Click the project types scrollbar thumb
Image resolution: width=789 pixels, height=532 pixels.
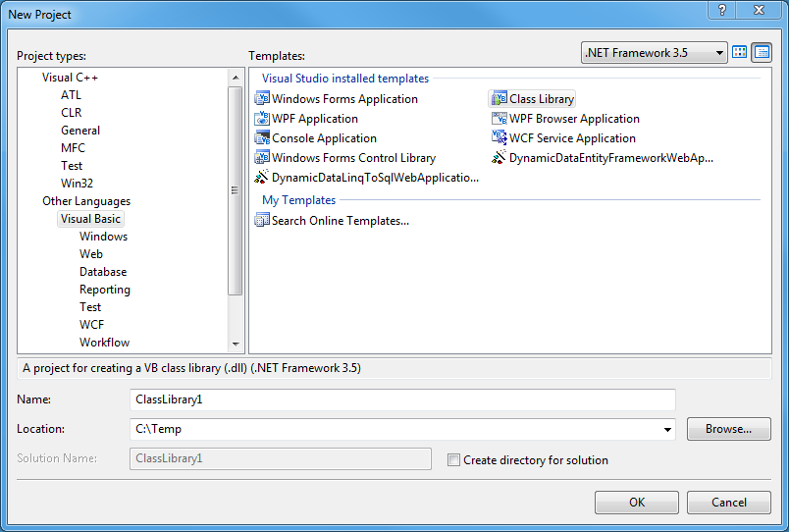235,190
